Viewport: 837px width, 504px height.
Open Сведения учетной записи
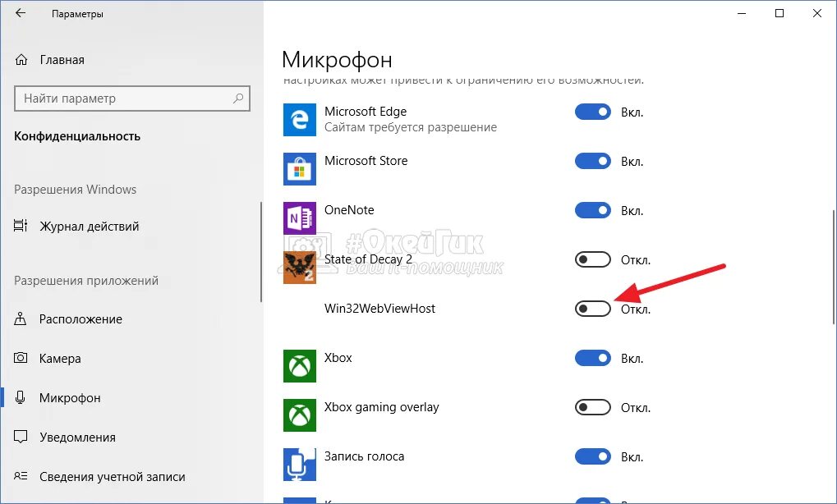pyautogui.click(x=112, y=477)
